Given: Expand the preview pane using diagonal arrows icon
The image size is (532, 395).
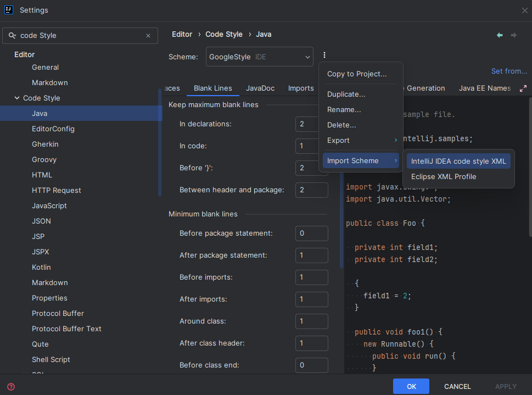Looking at the screenshot, I should point(523,88).
